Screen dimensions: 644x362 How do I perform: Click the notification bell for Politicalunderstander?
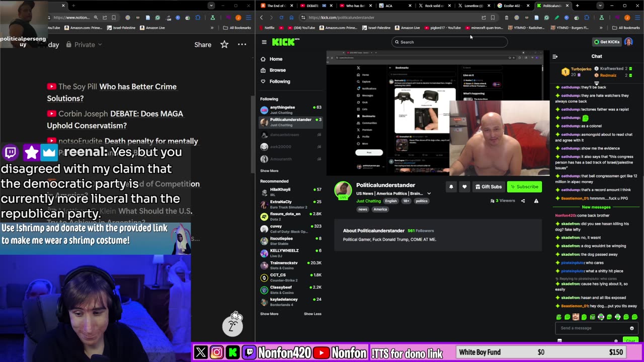tap(451, 187)
